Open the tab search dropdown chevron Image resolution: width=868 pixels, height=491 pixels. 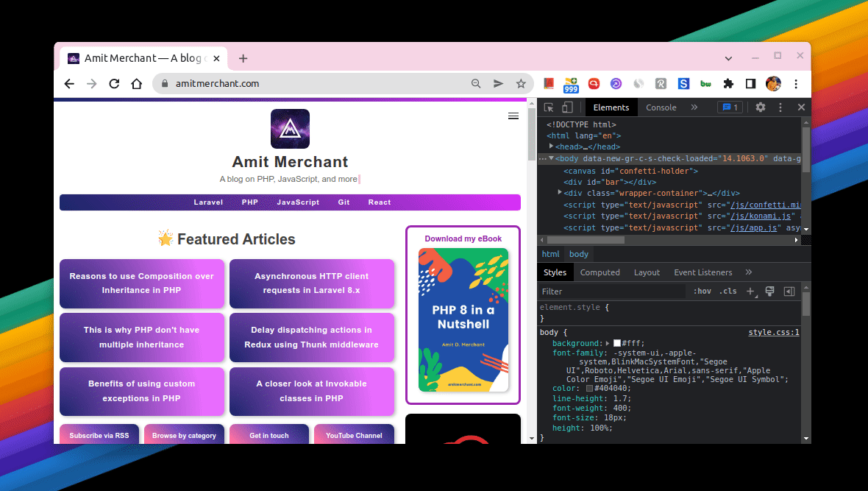(x=728, y=58)
